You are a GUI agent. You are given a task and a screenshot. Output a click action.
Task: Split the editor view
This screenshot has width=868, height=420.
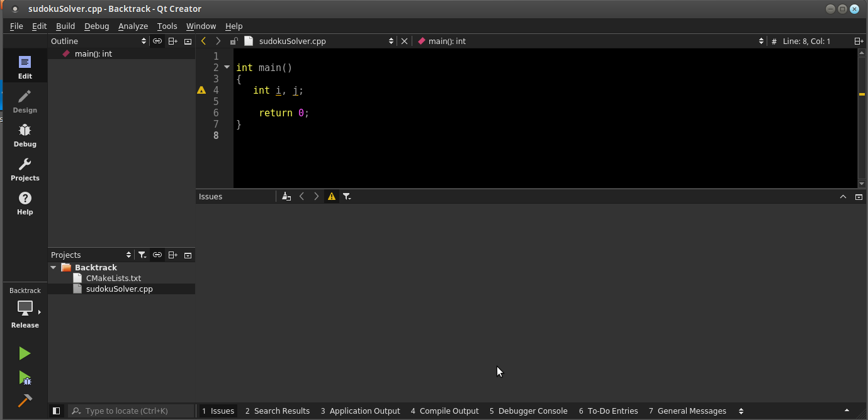coord(859,41)
